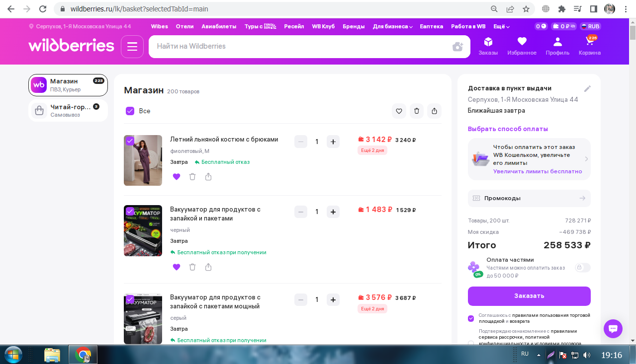
Task: Open the Серпухов delivery address link
Action: pyautogui.click(x=80, y=26)
